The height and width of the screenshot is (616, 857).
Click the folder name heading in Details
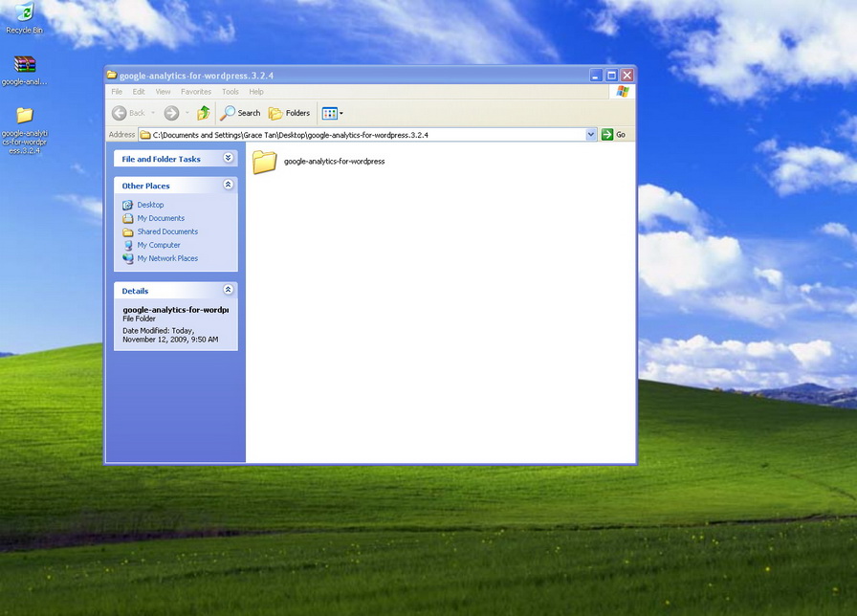175,310
